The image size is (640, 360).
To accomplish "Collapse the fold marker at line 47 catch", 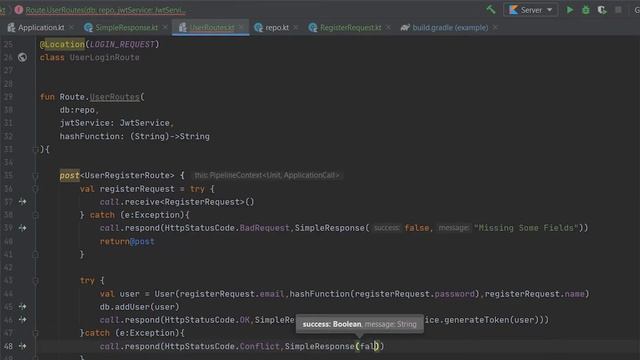I will tap(36, 333).
